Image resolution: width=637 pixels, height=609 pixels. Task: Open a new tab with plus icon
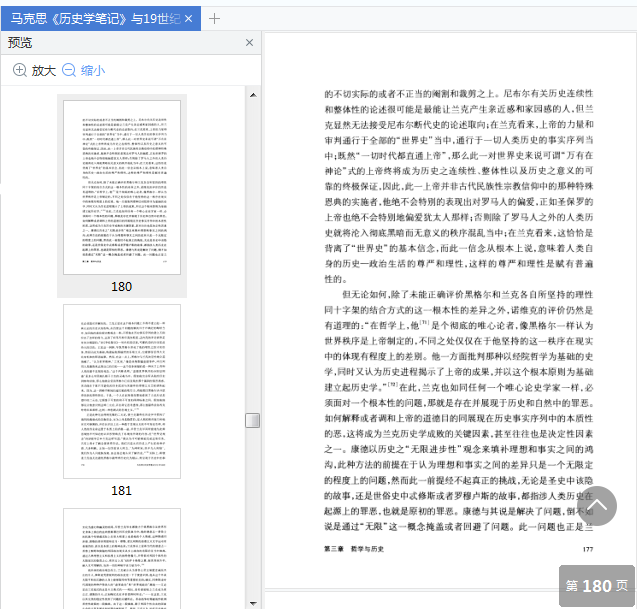point(214,19)
